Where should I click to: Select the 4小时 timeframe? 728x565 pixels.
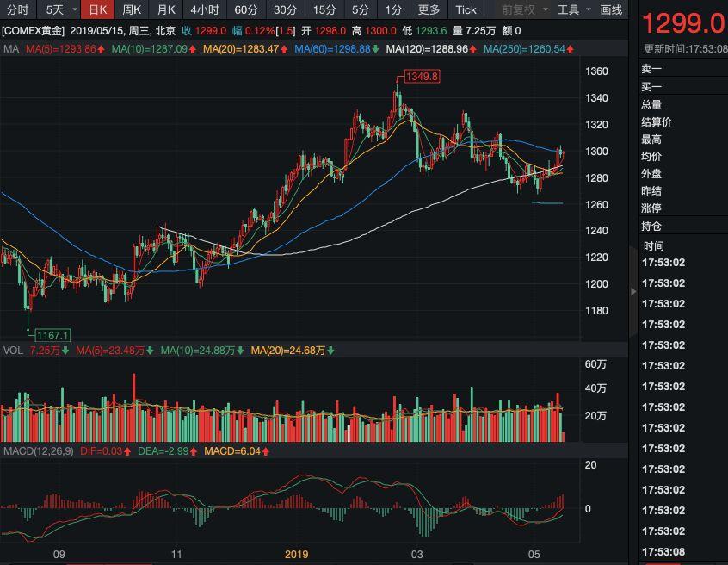(x=204, y=9)
